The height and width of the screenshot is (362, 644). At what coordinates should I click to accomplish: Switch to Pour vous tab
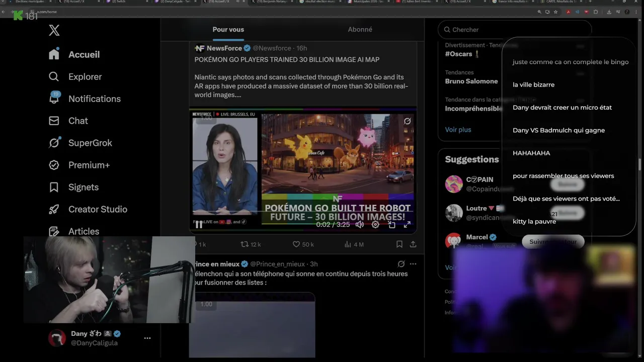click(x=228, y=30)
